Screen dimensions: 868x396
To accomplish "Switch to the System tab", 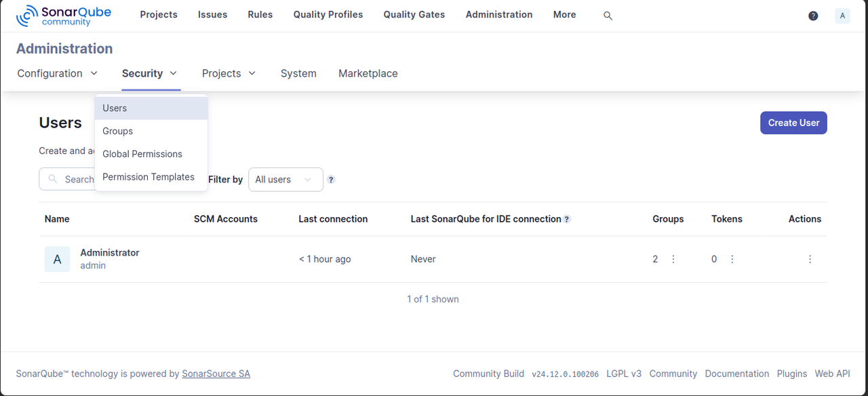I will pyautogui.click(x=298, y=73).
